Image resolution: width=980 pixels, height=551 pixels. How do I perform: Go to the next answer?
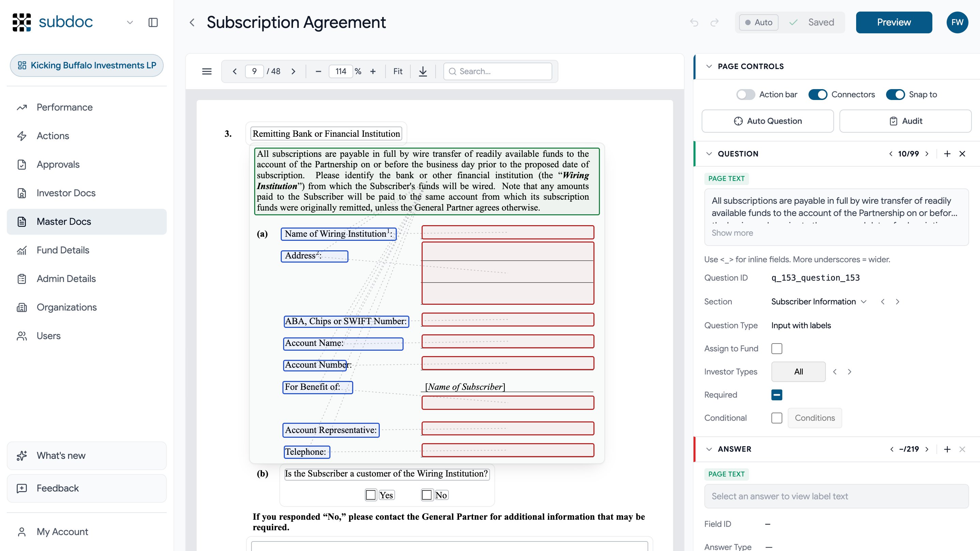pyautogui.click(x=927, y=449)
